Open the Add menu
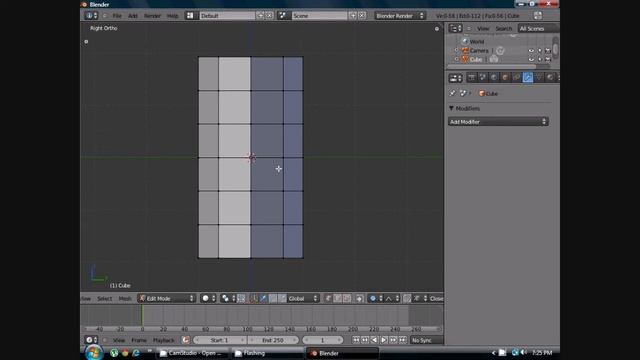 133,16
